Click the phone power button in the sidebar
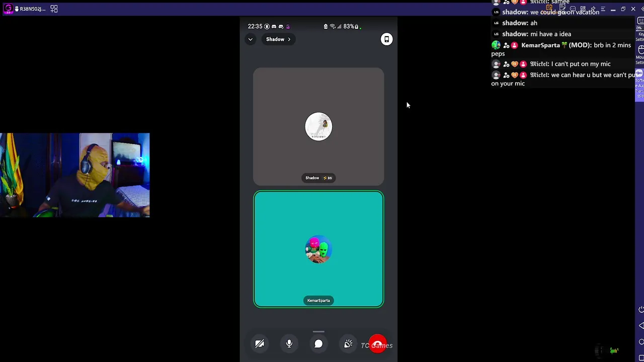Screen dimensions: 644x362 point(641,310)
